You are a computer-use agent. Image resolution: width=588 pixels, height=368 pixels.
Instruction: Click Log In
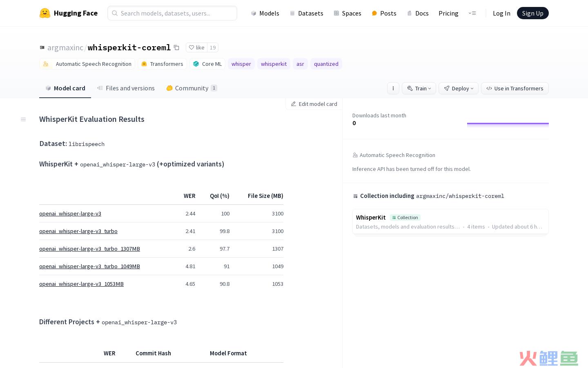pos(501,13)
